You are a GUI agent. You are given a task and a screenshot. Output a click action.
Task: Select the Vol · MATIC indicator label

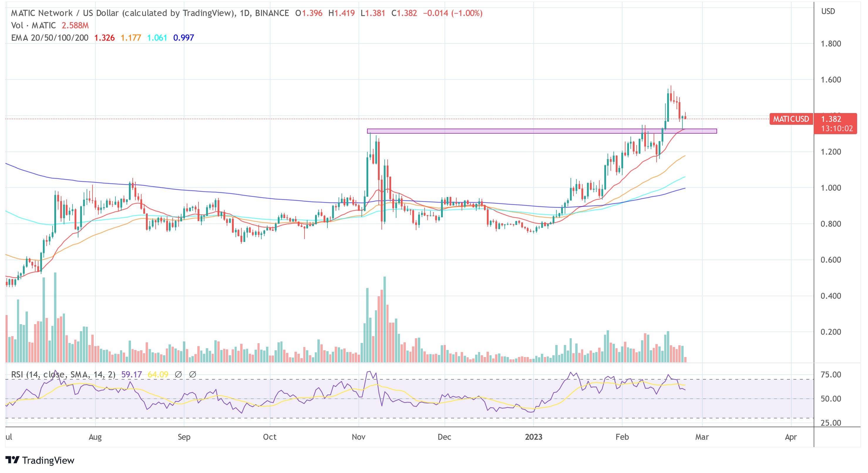click(x=33, y=26)
